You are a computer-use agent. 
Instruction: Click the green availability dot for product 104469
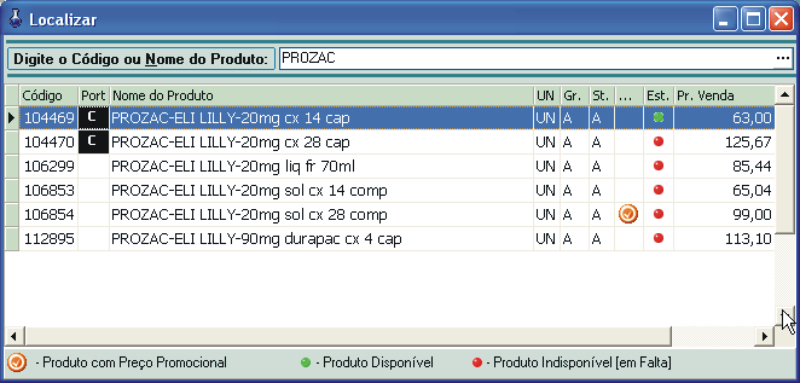pyautogui.click(x=659, y=118)
